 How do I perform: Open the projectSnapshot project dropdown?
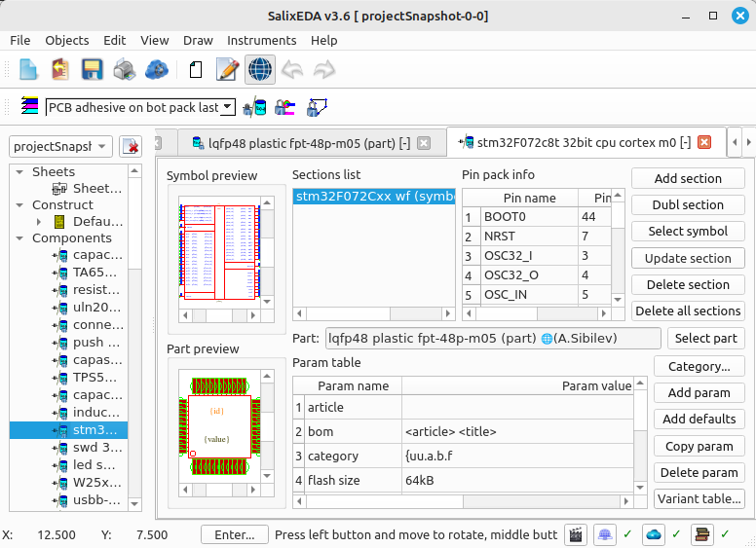60,146
